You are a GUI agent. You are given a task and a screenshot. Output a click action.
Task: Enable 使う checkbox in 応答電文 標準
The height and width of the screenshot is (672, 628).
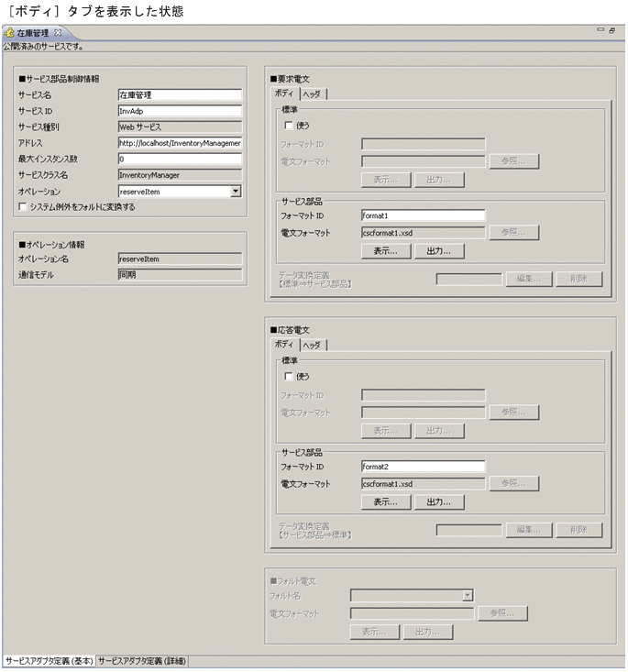[x=289, y=376]
